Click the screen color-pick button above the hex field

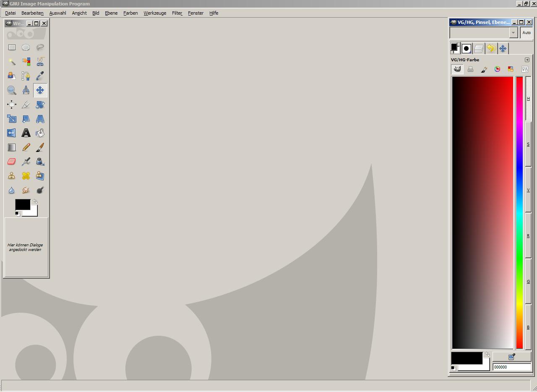pyautogui.click(x=512, y=357)
